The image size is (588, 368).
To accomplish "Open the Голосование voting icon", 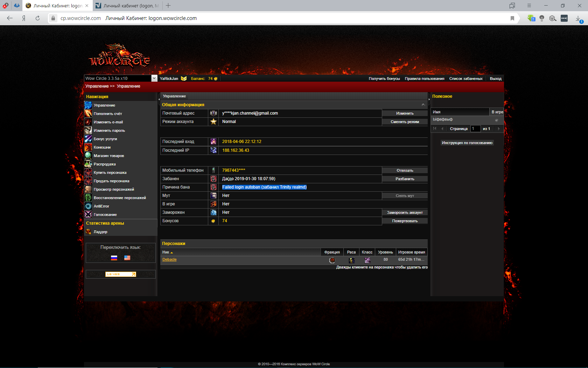I will (88, 214).
